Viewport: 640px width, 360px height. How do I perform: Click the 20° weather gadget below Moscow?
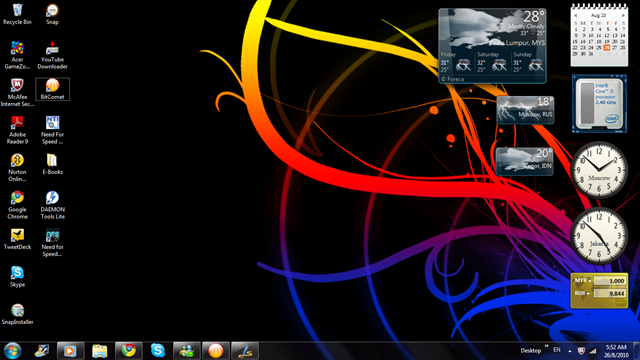tap(524, 161)
